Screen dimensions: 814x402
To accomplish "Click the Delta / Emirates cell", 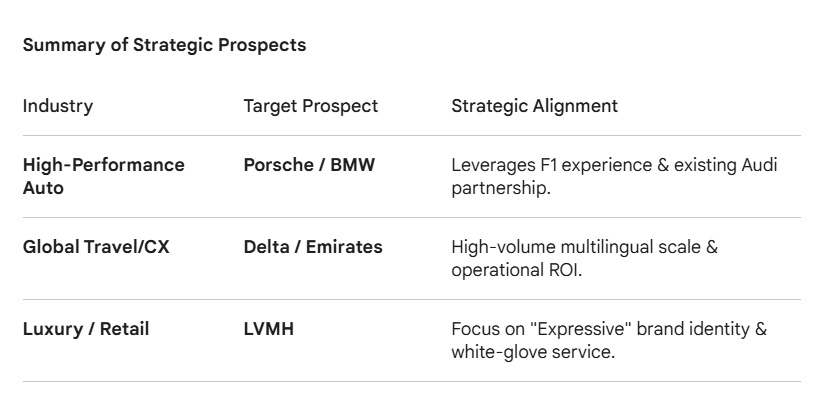I will (x=313, y=247).
